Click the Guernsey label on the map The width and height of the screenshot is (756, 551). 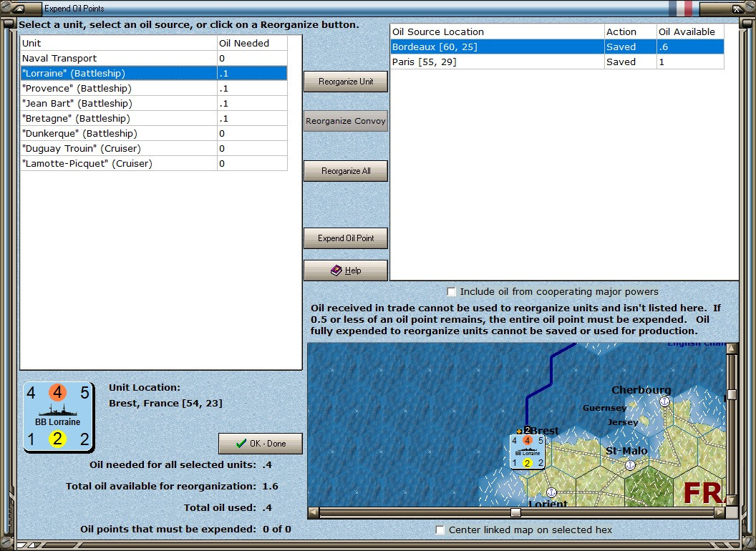[x=605, y=408]
